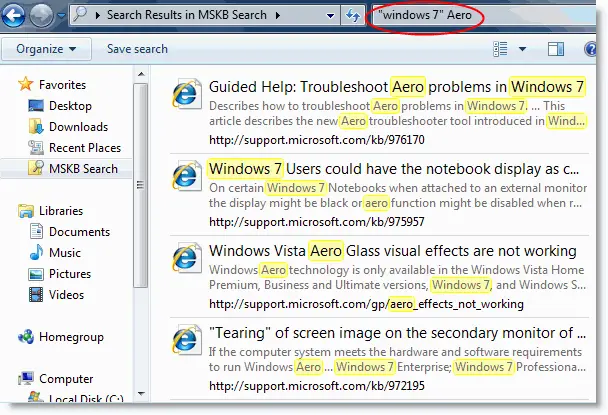The width and height of the screenshot is (608, 415).
Task: Click the greyed Forward arrow button
Action: 41,15
